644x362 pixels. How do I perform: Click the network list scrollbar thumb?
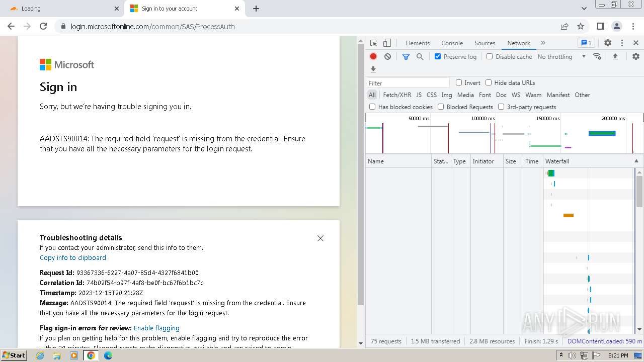click(639, 191)
